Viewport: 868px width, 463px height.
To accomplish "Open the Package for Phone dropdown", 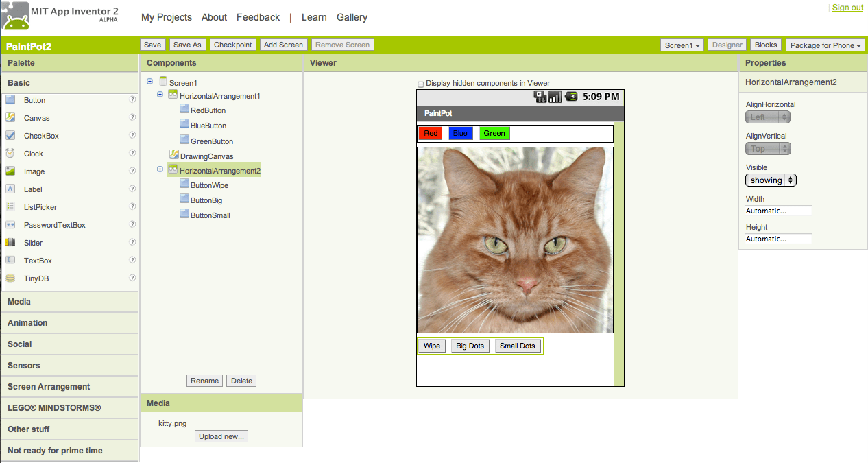I will 825,45.
